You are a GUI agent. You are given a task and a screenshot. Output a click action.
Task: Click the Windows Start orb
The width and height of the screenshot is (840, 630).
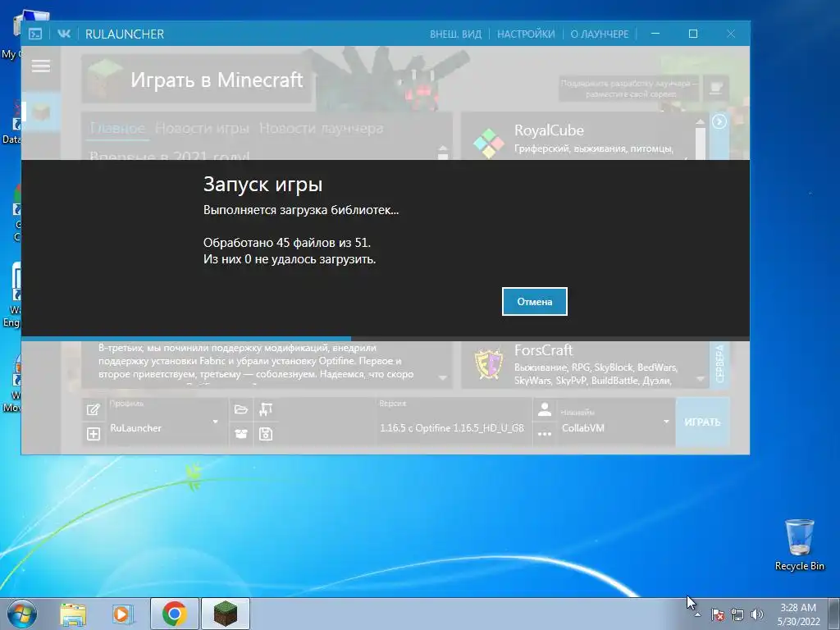click(x=22, y=614)
